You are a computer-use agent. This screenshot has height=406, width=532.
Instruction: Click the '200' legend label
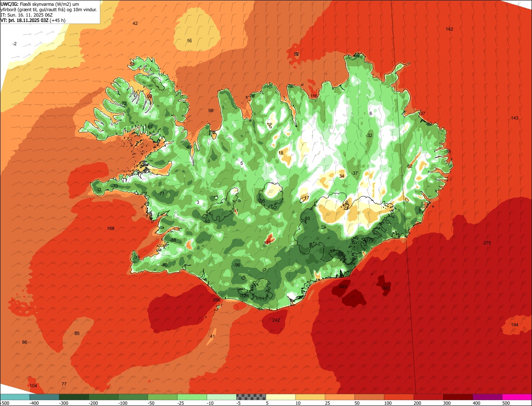(x=418, y=403)
